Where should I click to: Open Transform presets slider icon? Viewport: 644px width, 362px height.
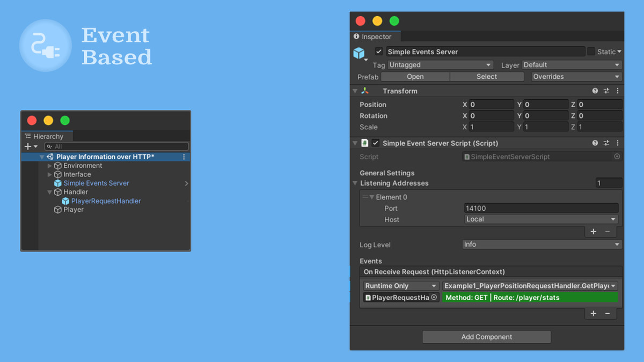click(x=606, y=91)
